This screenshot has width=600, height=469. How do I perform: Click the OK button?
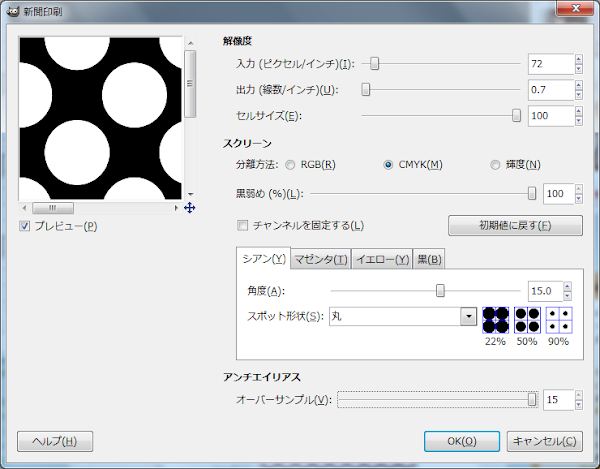(x=462, y=441)
